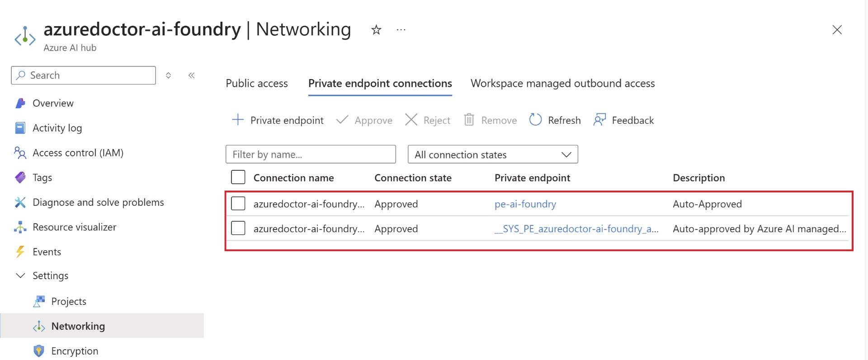The width and height of the screenshot is (868, 360).
Task: Click the Tags icon
Action: tap(20, 178)
